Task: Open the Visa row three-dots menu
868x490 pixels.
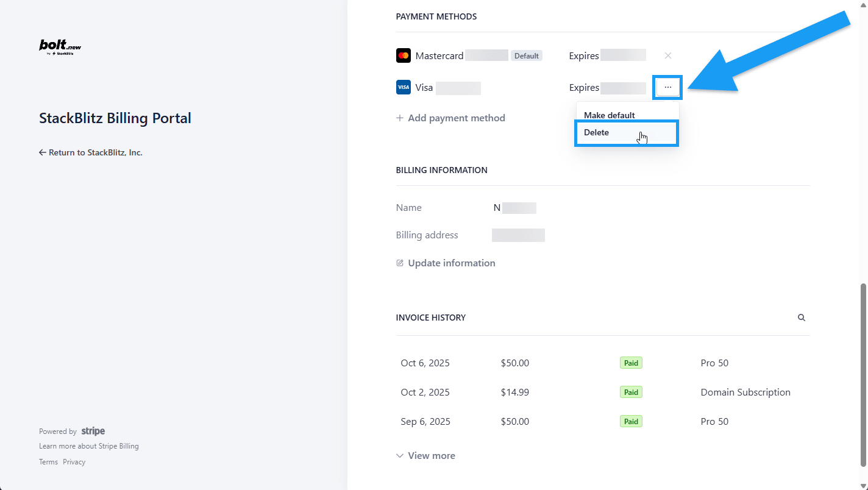Action: [668, 88]
